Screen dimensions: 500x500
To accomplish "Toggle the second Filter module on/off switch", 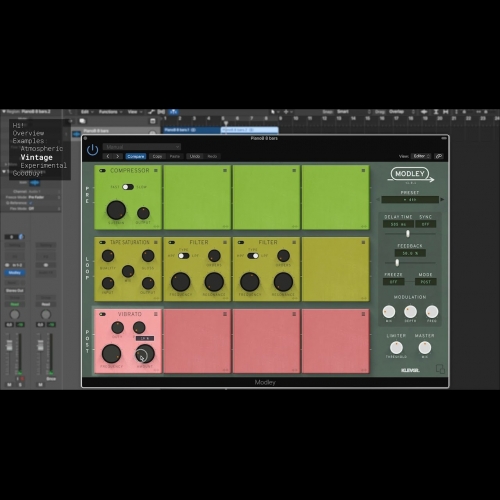I will (241, 242).
